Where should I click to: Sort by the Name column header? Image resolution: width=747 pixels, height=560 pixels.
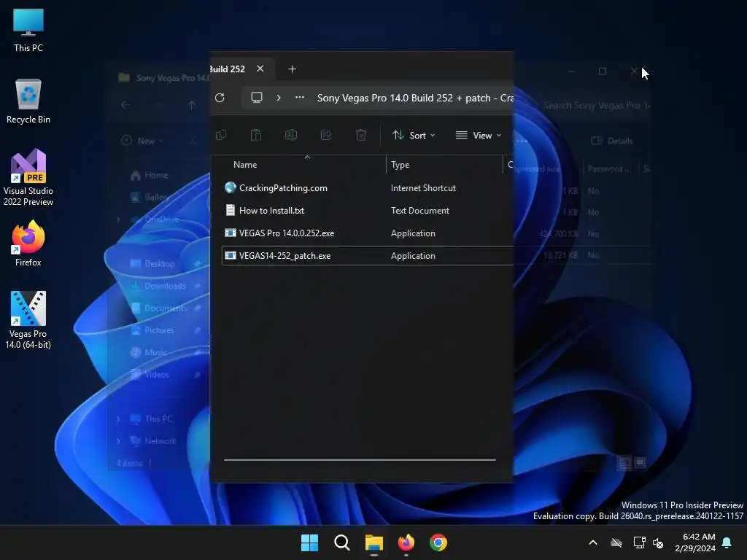click(x=245, y=165)
